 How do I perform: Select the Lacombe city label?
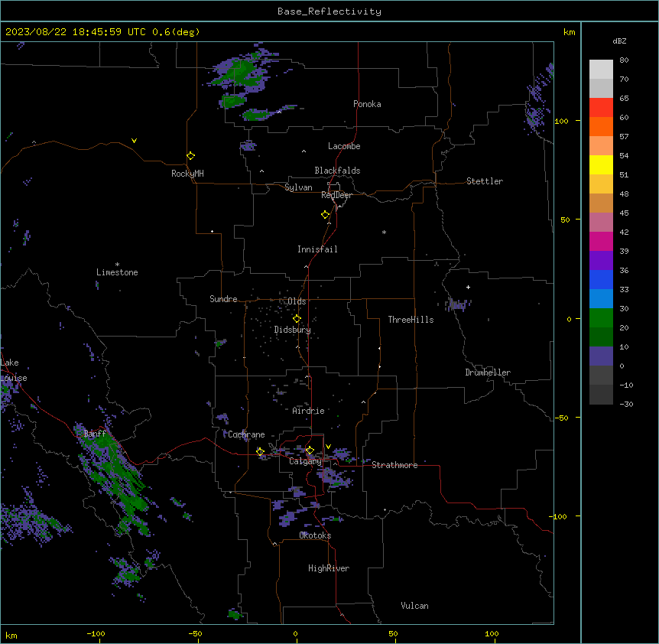(x=344, y=146)
